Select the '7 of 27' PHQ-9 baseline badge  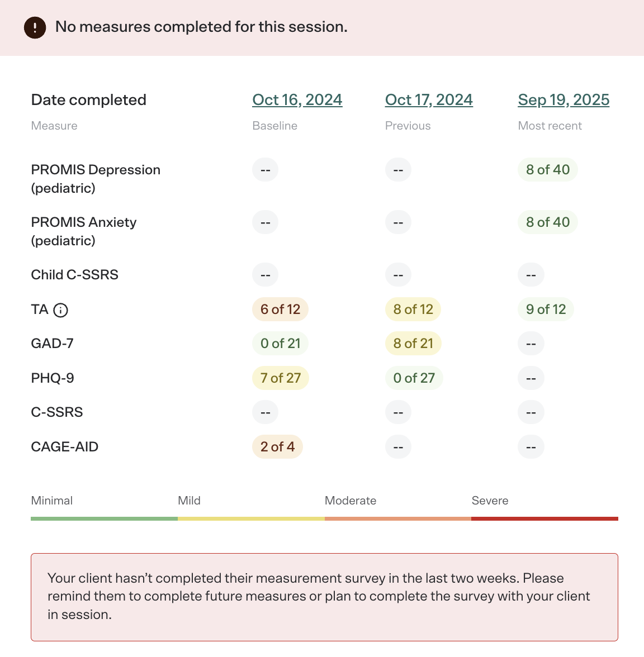[x=280, y=378]
